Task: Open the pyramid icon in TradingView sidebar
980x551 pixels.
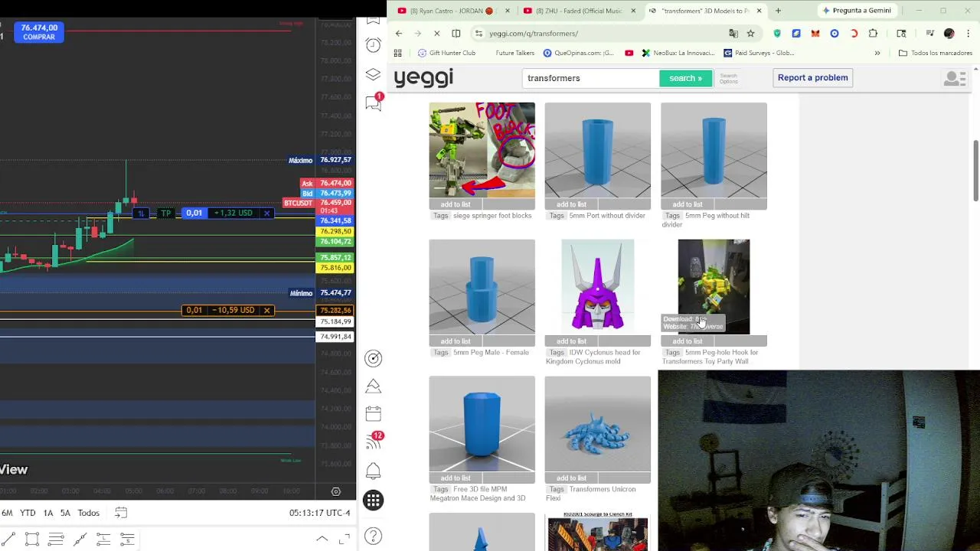Action: coord(373,386)
